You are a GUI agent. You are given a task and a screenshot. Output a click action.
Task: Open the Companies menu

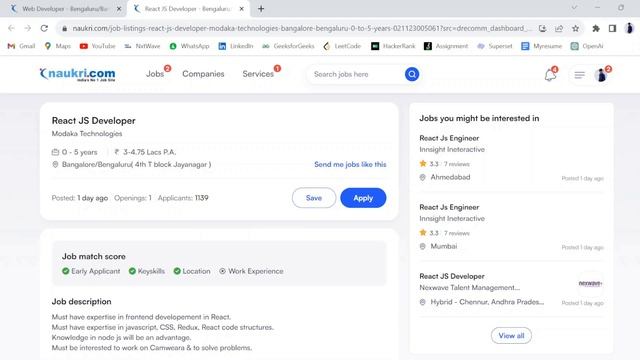pos(203,74)
